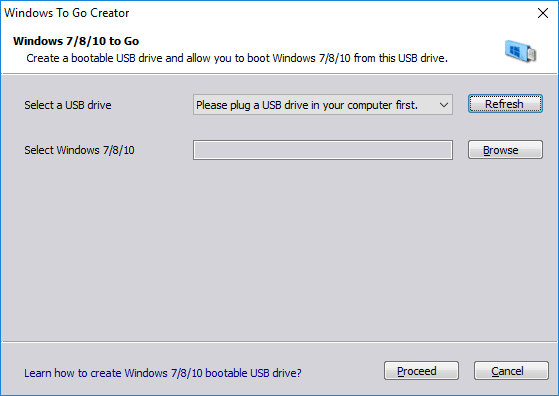Image resolution: width=559 pixels, height=396 pixels.
Task: Click the Refresh button
Action: coord(505,104)
